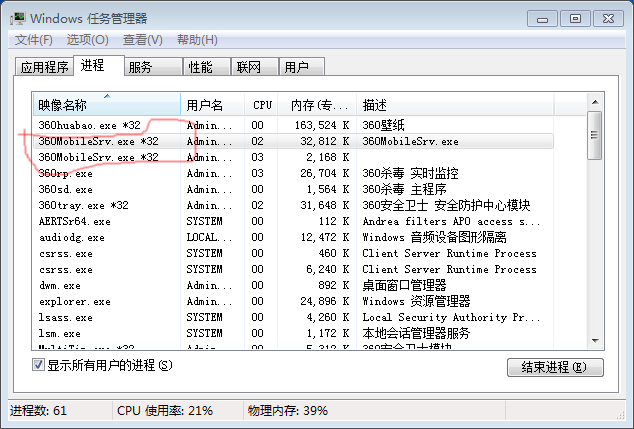Open the 文件(F) menu
Image resolution: width=634 pixels, height=429 pixels.
[x=34, y=40]
